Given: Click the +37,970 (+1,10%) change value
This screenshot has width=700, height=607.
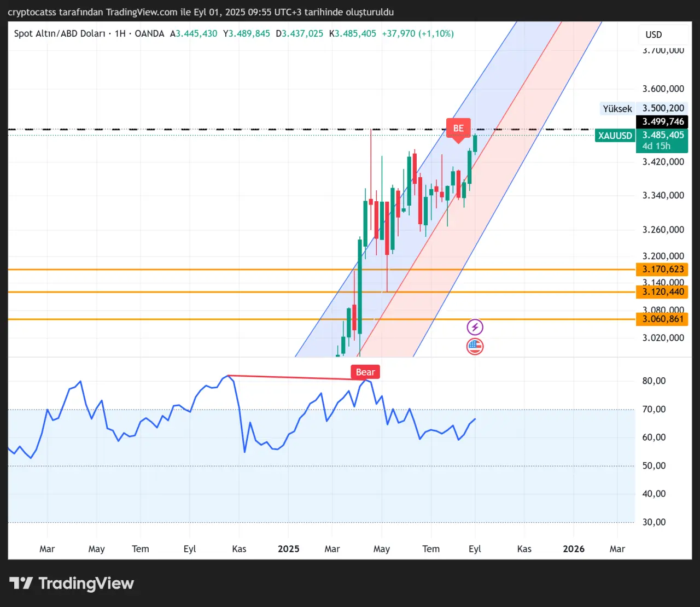Looking at the screenshot, I should click(418, 33).
